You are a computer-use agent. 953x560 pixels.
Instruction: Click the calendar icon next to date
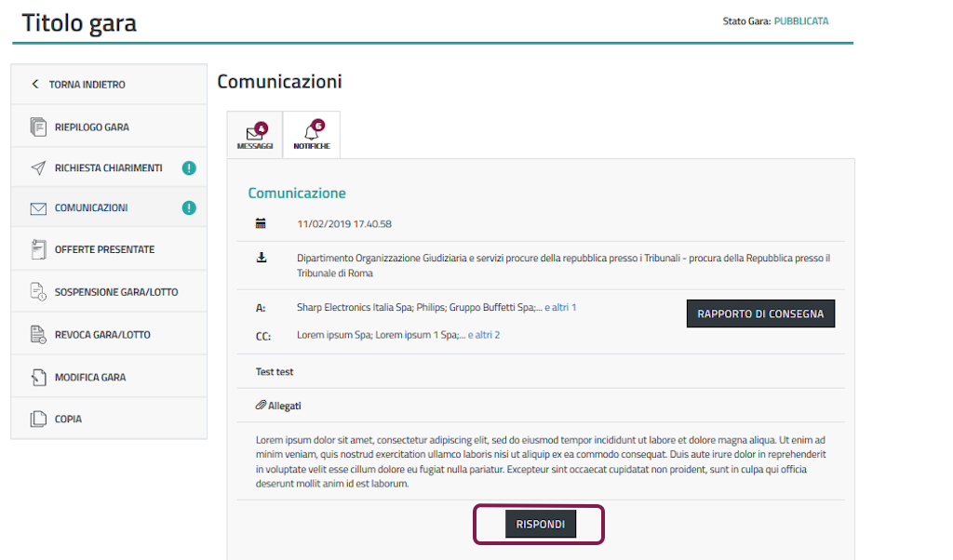pyautogui.click(x=262, y=223)
